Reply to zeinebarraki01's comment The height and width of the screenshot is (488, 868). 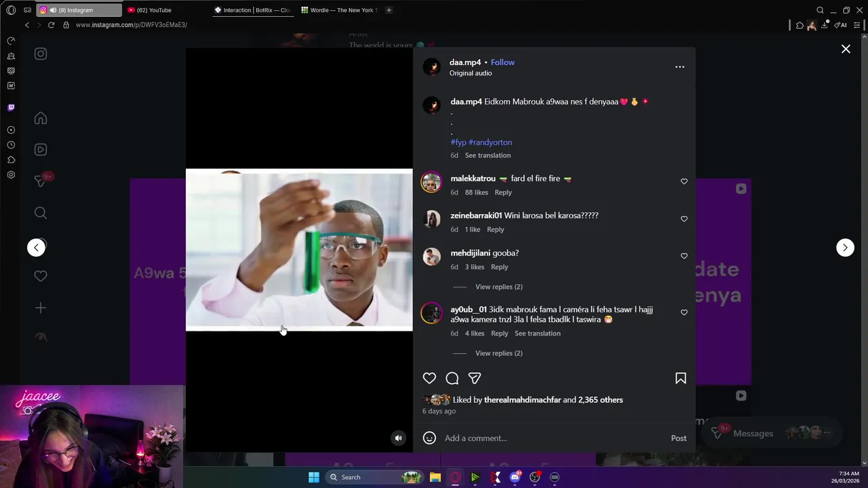pyautogui.click(x=496, y=230)
